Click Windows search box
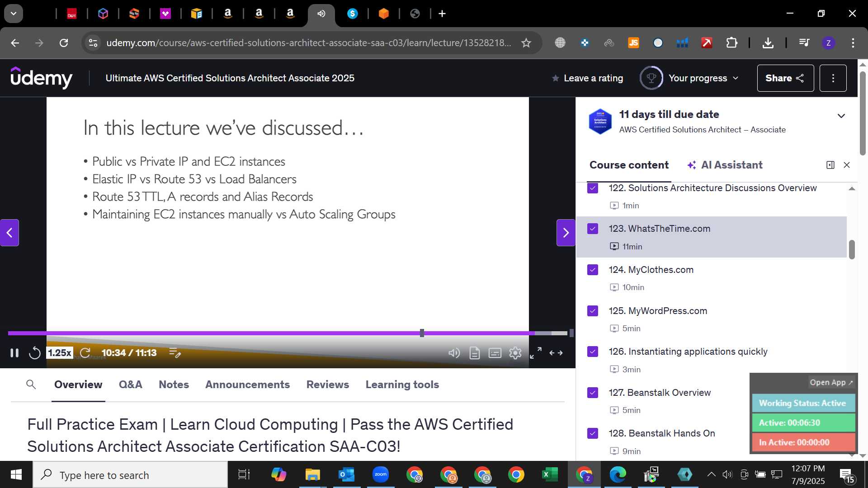Image resolution: width=868 pixels, height=488 pixels. (x=130, y=475)
